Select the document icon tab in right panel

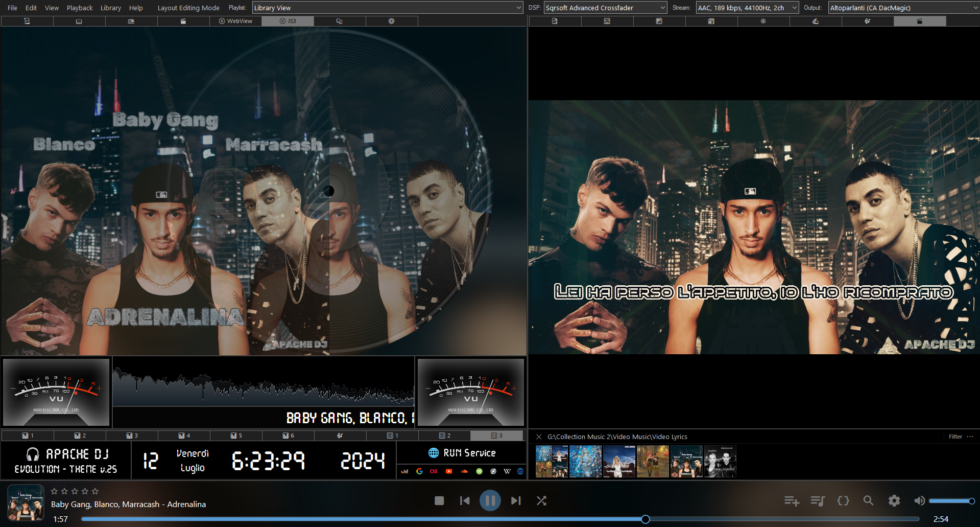point(555,21)
